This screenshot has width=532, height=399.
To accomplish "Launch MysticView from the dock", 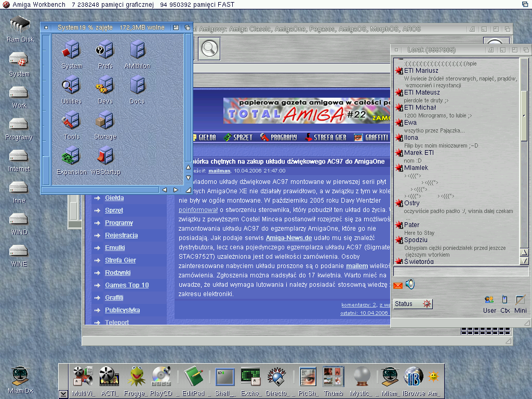I will 362,381.
